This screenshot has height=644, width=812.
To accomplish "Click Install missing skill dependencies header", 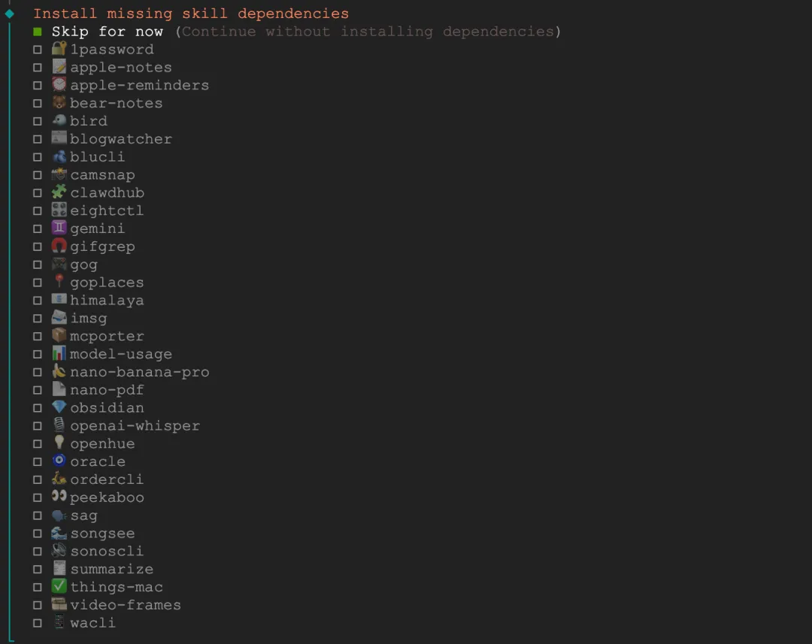I will click(189, 13).
